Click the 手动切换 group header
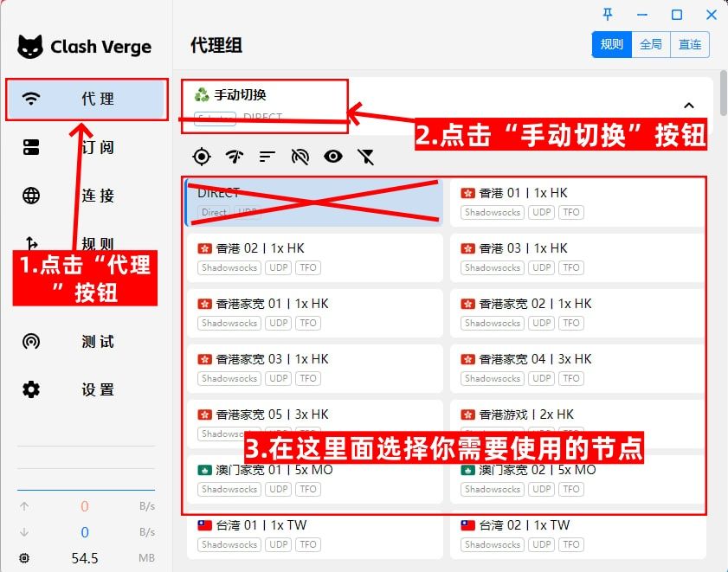The width and height of the screenshot is (728, 572). click(x=447, y=106)
